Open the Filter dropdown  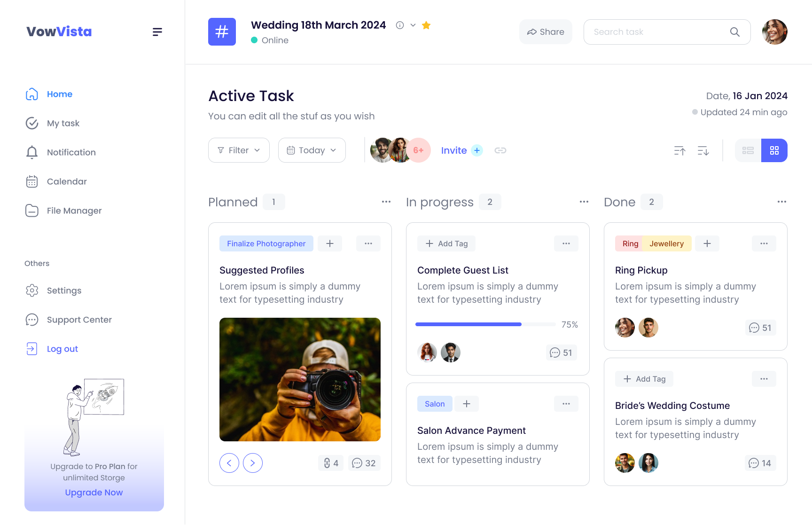[239, 150]
